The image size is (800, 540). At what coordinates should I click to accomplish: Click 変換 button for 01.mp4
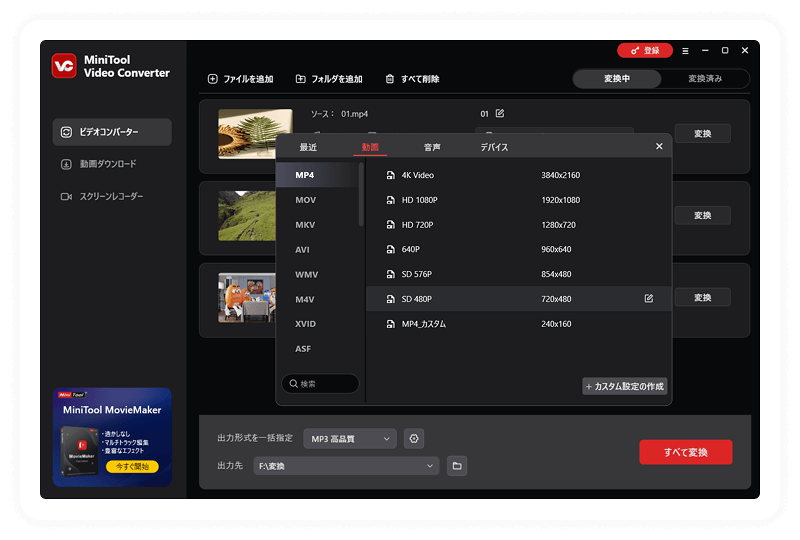703,134
